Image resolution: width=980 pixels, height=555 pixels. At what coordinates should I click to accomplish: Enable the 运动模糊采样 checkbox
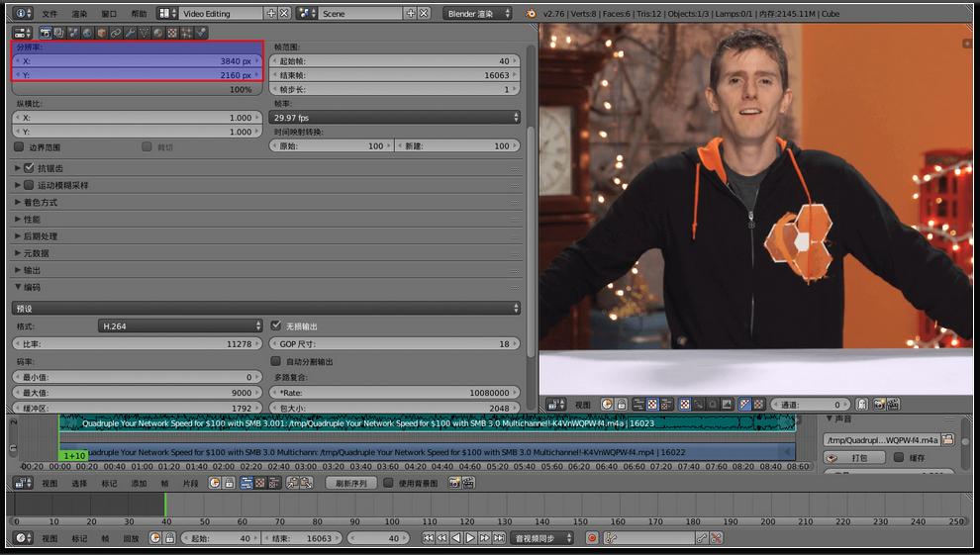pyautogui.click(x=29, y=185)
